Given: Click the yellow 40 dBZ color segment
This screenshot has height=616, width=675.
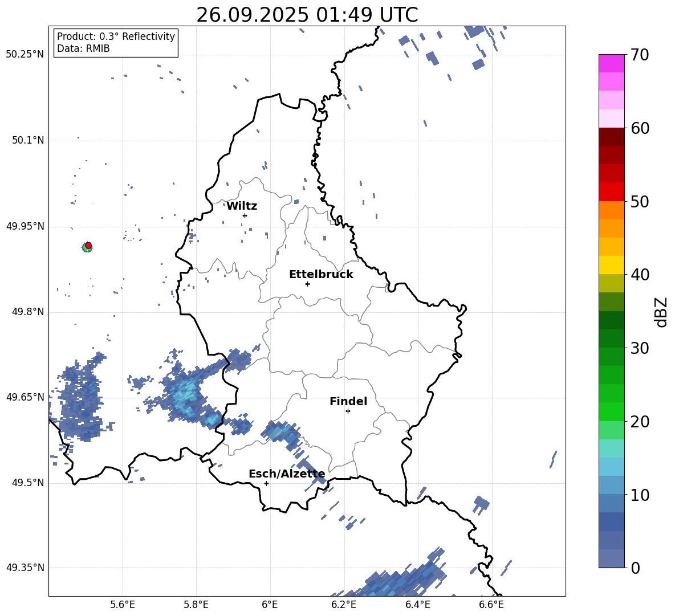Looking at the screenshot, I should click(x=611, y=265).
